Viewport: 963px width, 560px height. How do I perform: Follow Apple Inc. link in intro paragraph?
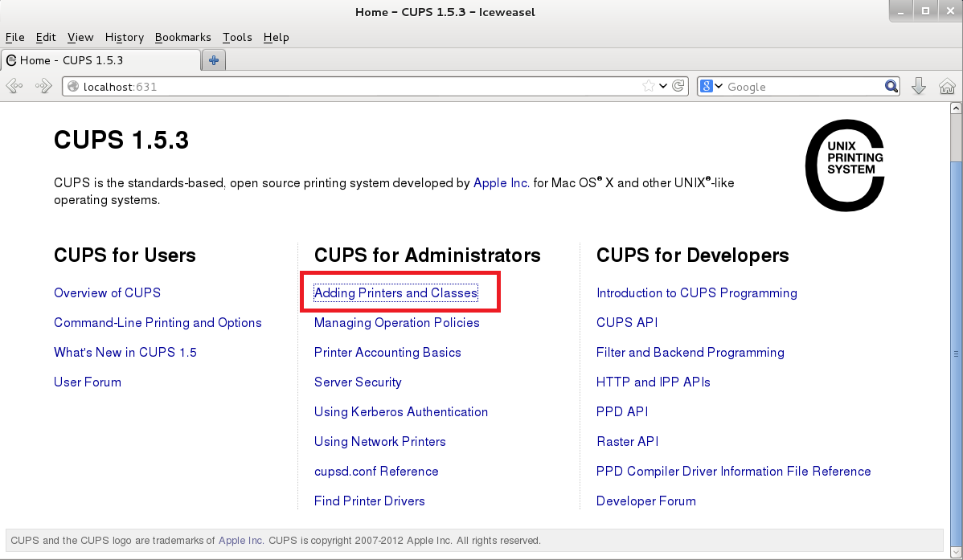point(501,183)
